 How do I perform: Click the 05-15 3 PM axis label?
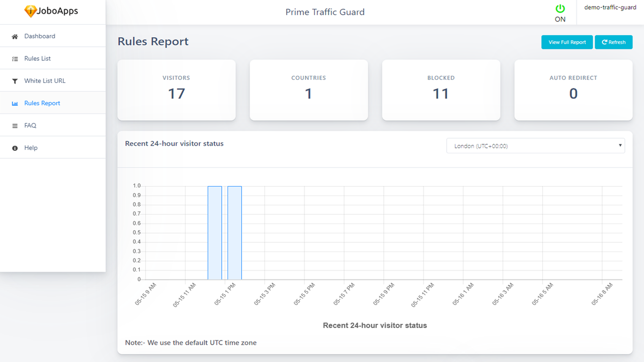pos(265,294)
